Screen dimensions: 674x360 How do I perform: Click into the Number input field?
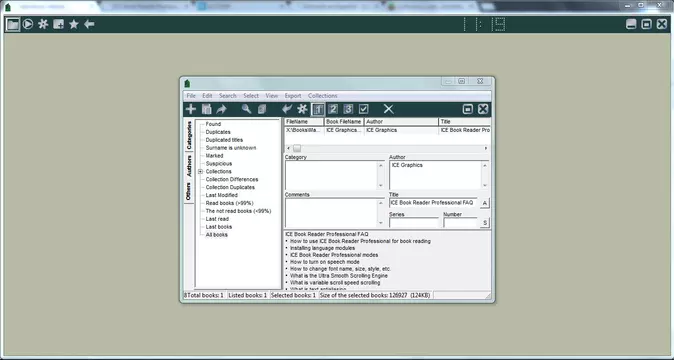click(x=460, y=223)
